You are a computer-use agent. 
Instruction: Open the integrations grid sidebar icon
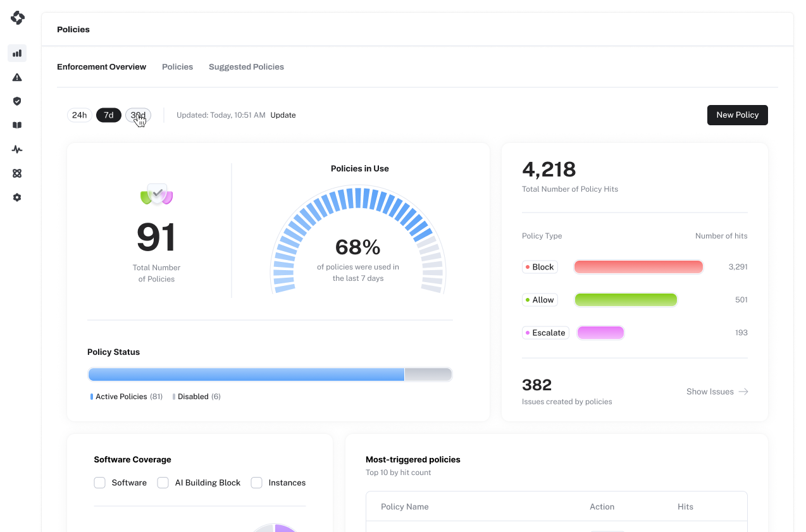point(17,173)
